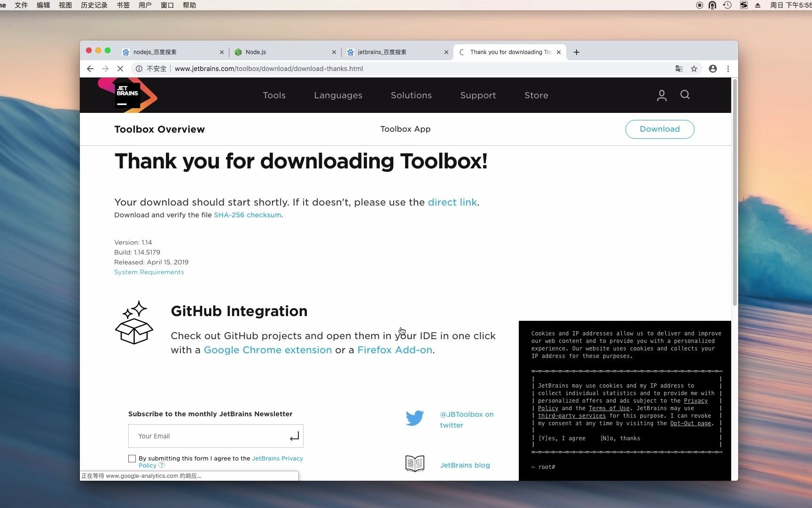Open the Solutions navigation menu

(411, 95)
